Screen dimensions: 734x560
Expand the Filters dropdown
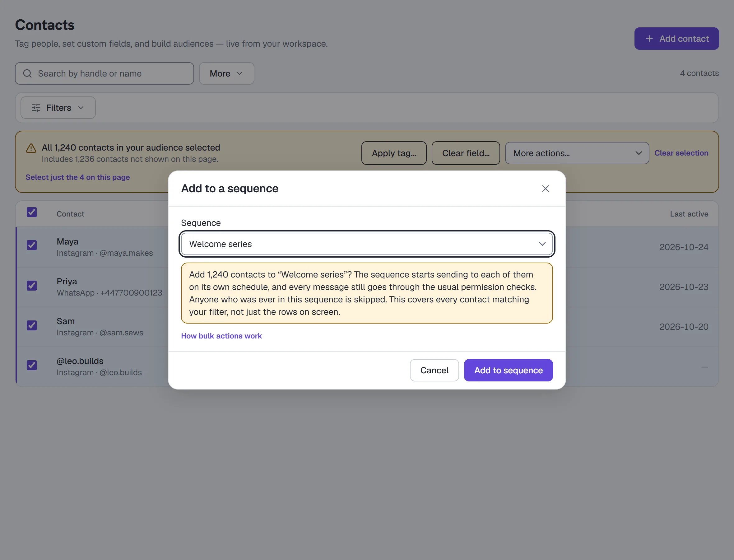pyautogui.click(x=58, y=108)
